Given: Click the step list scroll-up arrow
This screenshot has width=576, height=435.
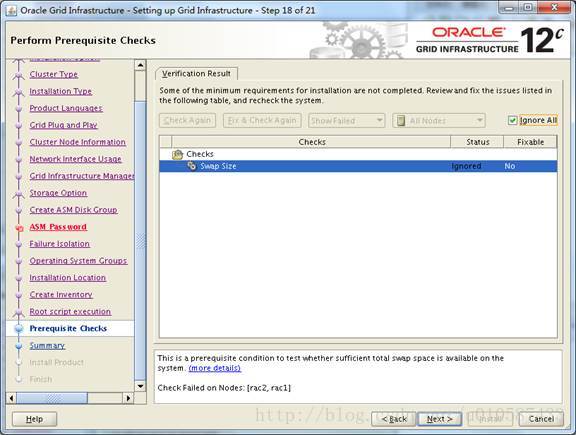Looking at the screenshot, I should pyautogui.click(x=140, y=65).
